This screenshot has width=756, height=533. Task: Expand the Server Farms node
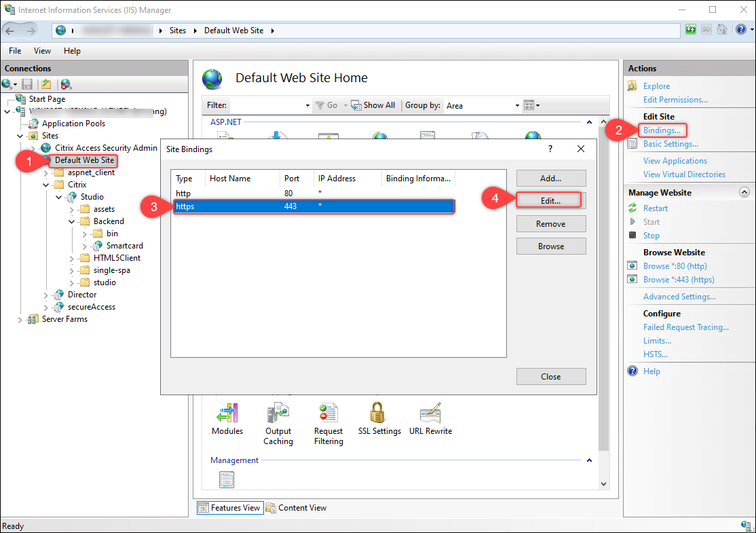pos(20,318)
